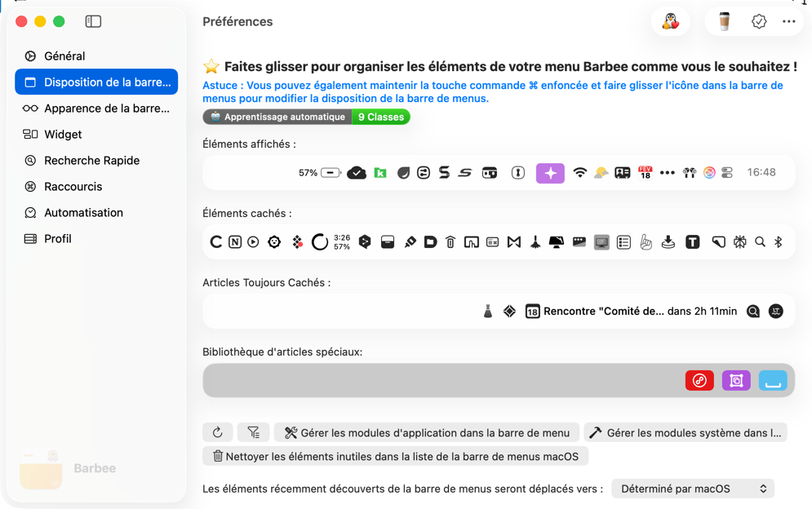812x509 pixels.
Task: Select the battery 57% indicator
Action: pos(321,172)
